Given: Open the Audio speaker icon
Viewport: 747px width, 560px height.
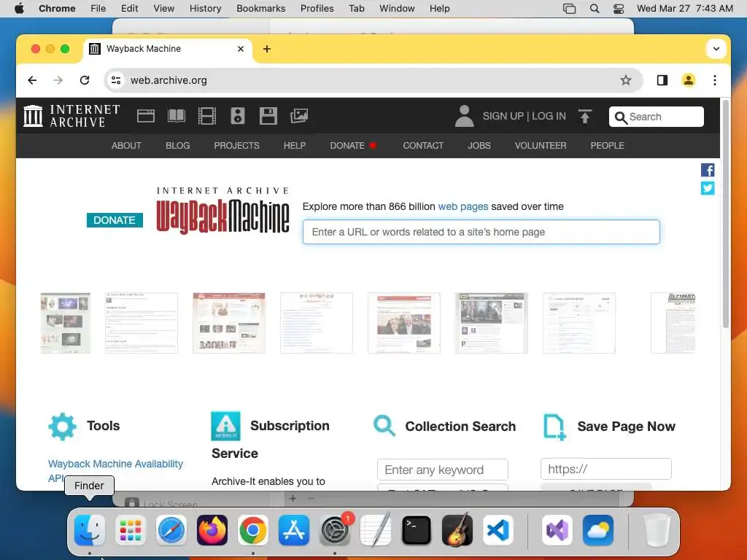Looking at the screenshot, I should click(237, 116).
